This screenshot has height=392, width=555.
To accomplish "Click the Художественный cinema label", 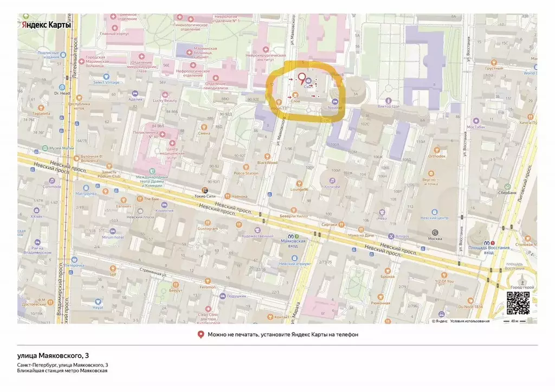I will point(257,236).
